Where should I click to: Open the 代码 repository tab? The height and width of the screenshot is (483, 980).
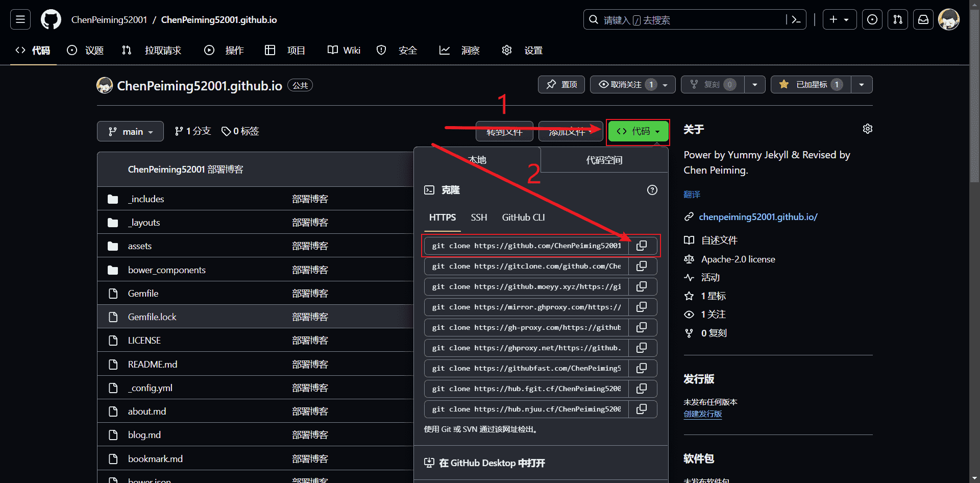tap(33, 50)
